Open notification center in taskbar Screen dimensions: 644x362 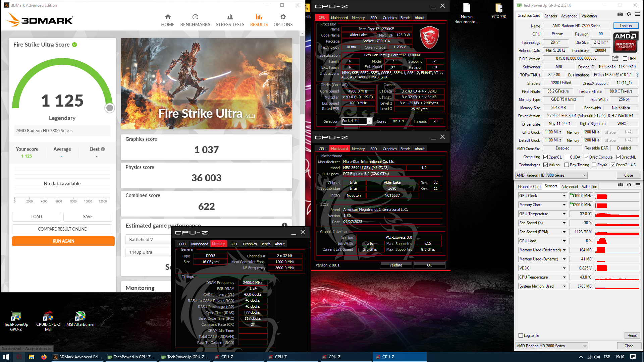point(633,357)
